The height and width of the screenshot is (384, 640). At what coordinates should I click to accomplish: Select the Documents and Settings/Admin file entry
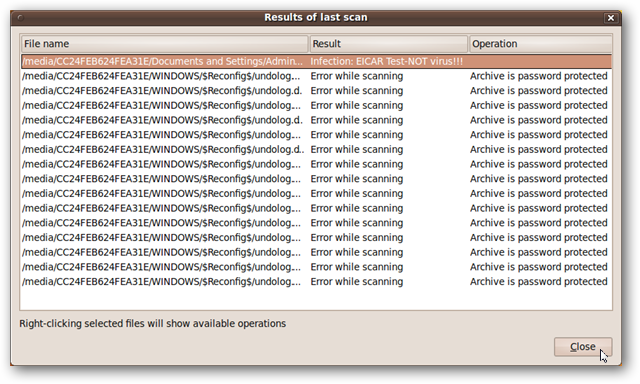pyautogui.click(x=162, y=62)
